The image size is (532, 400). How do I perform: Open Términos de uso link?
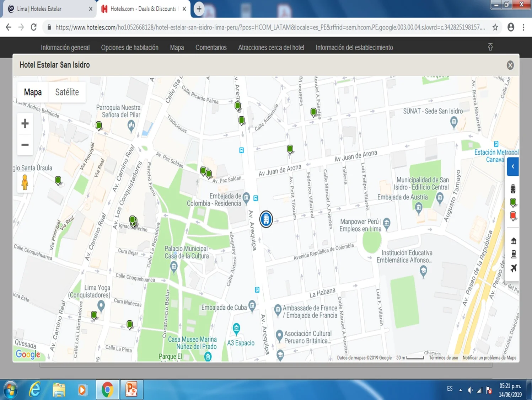pos(443,358)
